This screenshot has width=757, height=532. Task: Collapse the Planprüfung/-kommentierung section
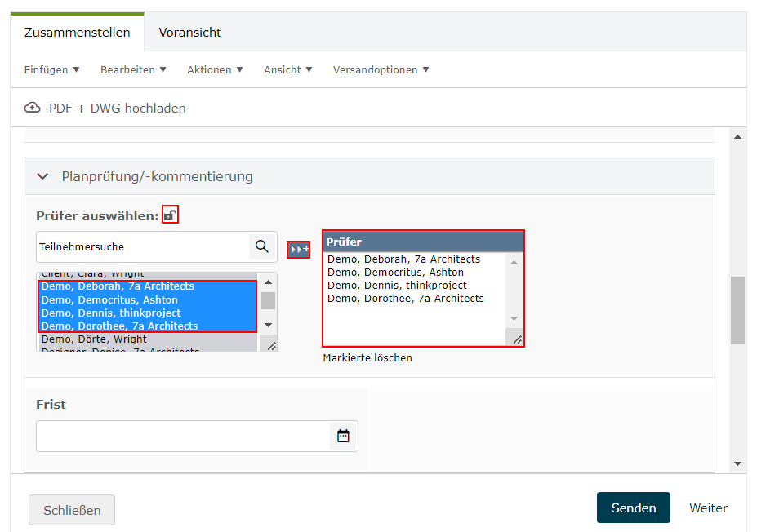coord(43,176)
